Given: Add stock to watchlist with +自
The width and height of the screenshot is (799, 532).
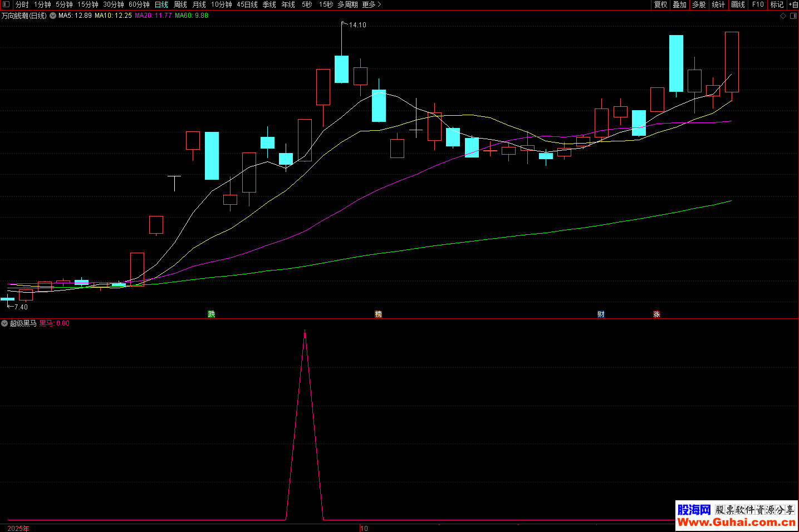Looking at the screenshot, I should point(793,4).
